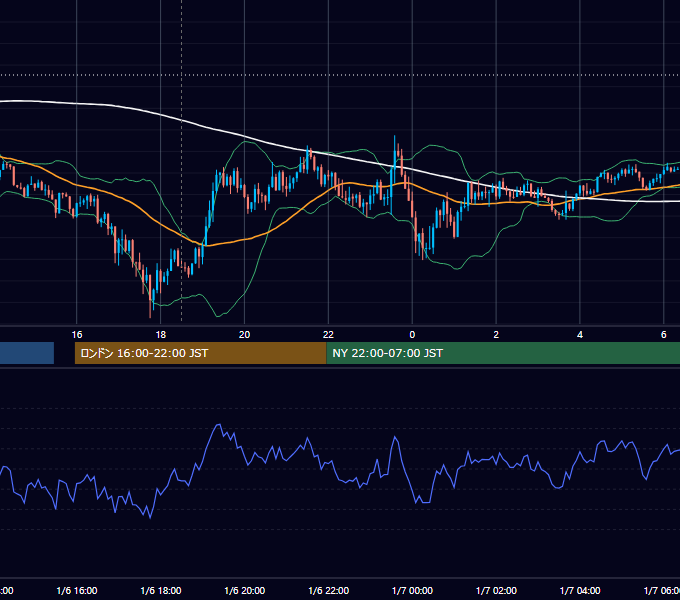Select the London 16:00-22:00 JST session bar
This screenshot has width=680, height=600.
(x=200, y=353)
